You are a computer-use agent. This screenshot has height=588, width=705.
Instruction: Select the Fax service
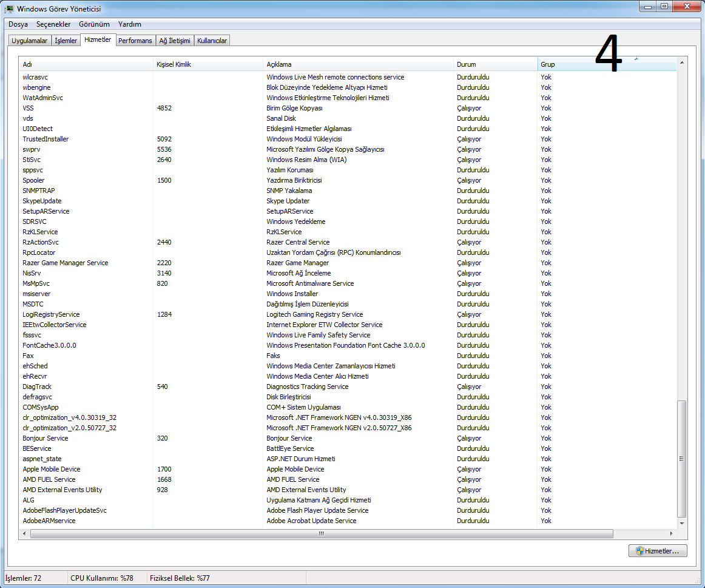[28, 356]
